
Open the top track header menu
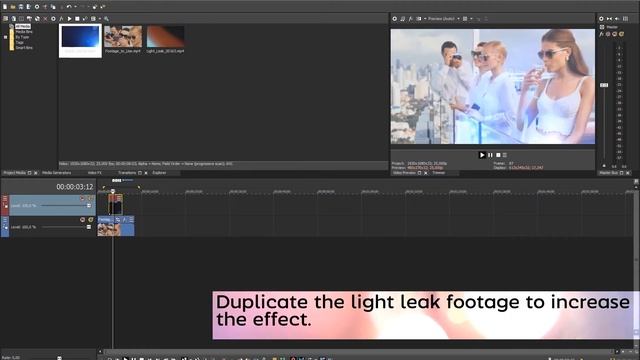tap(5, 198)
